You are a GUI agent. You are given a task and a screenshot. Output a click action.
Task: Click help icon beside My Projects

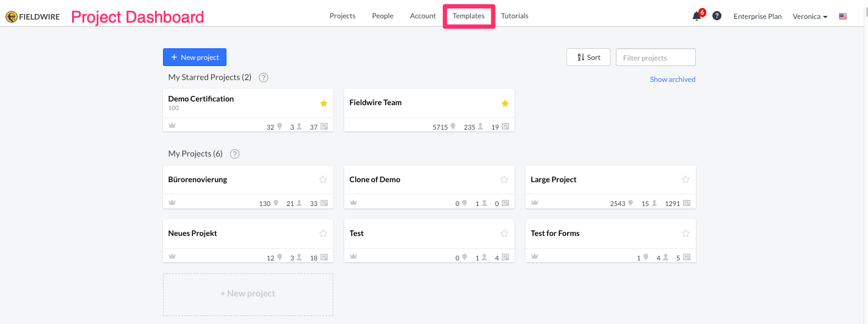(234, 154)
